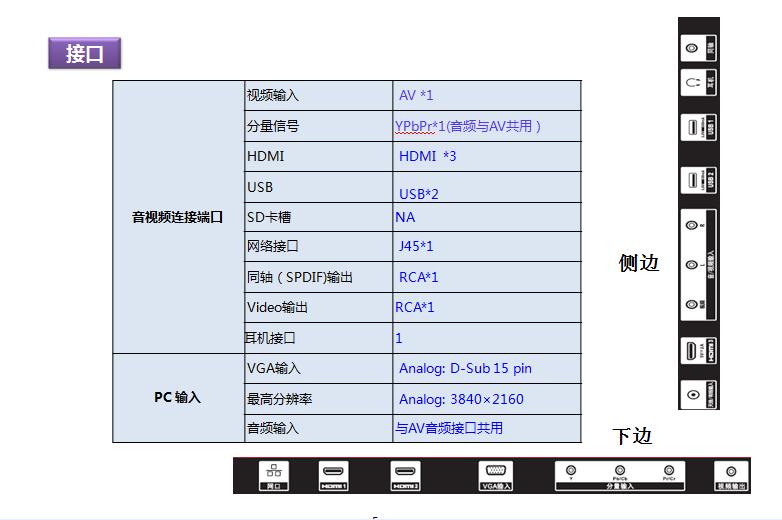The height and width of the screenshot is (520, 782).
Task: Click the 3840×2160 max resolution value
Action: [461, 399]
